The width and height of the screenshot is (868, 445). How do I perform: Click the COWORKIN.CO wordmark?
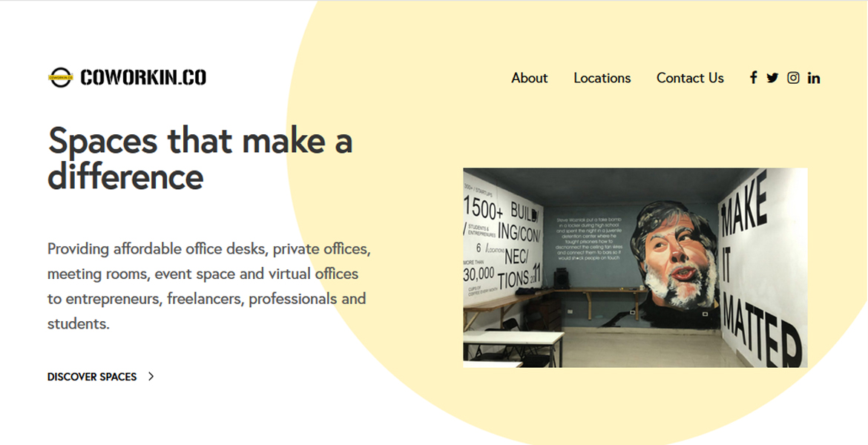[x=143, y=77]
